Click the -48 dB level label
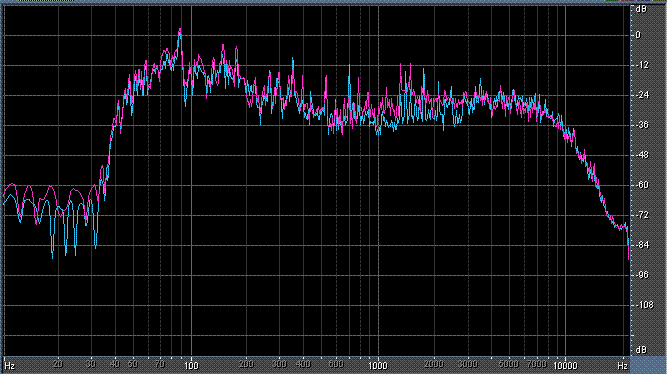 [642, 155]
